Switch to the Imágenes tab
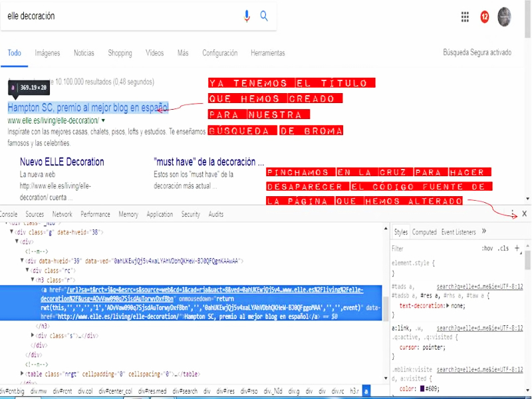Screen dimensions: 532x399 [x=47, y=53]
